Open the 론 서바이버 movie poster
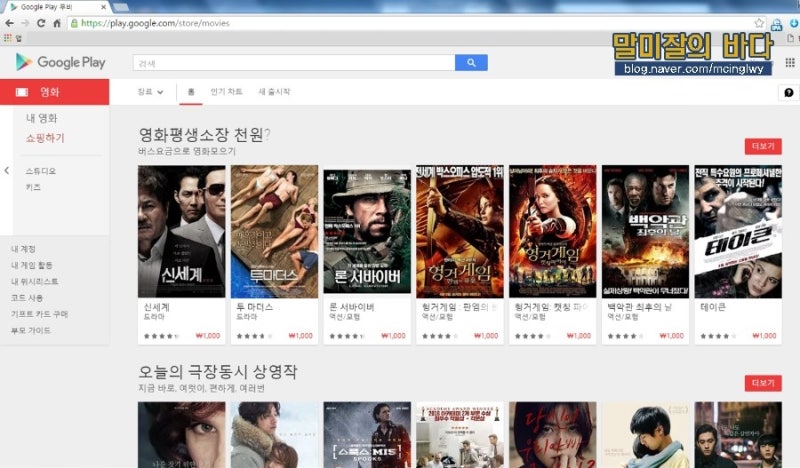Viewport: 800px width, 468px height. click(367, 231)
